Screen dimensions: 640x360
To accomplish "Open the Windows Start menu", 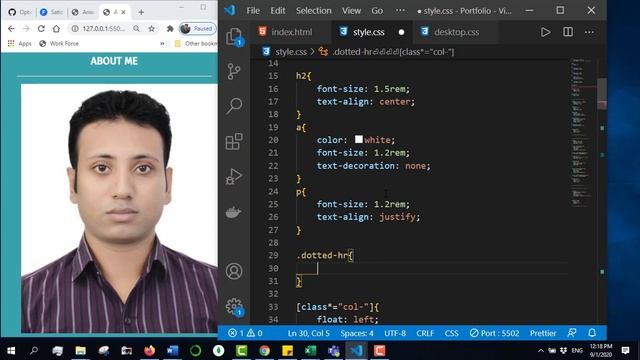I will click(11, 351).
